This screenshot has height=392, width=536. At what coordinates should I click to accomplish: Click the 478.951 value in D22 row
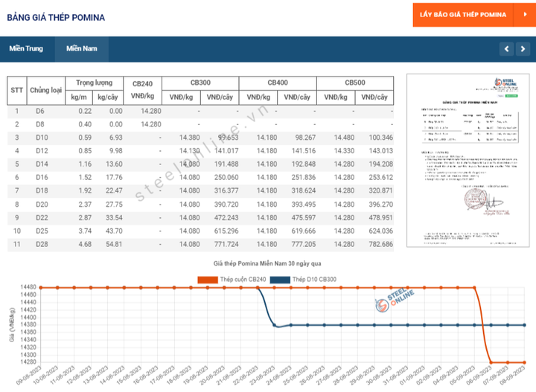click(381, 218)
